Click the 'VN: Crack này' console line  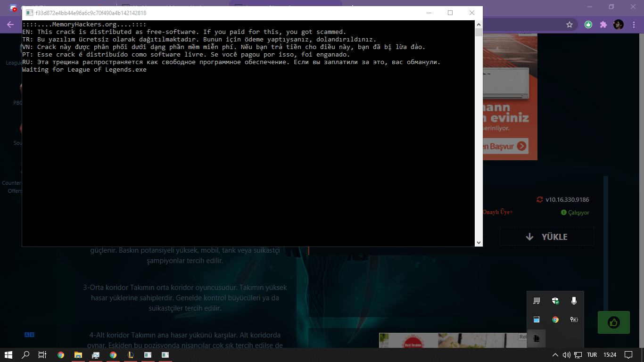tap(224, 47)
